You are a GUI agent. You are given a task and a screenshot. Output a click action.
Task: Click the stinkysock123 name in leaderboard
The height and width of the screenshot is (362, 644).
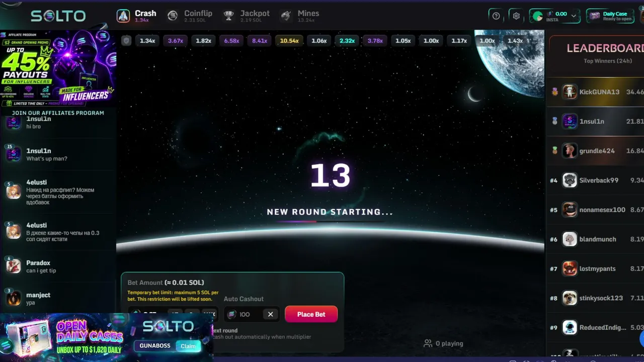pos(601,298)
